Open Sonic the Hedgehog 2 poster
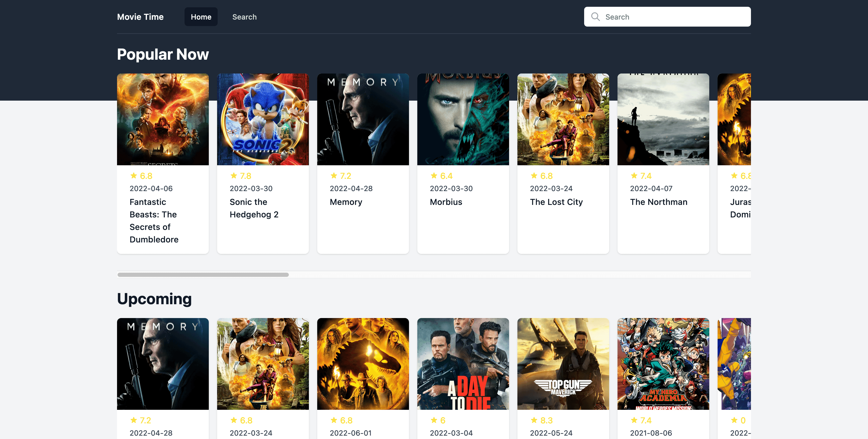Screen dimensions: 868x439 tap(263, 119)
